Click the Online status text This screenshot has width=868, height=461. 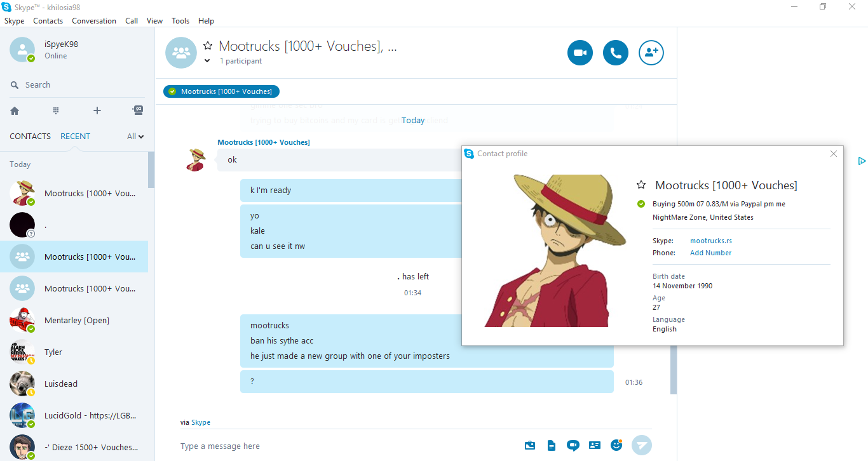pyautogui.click(x=56, y=56)
